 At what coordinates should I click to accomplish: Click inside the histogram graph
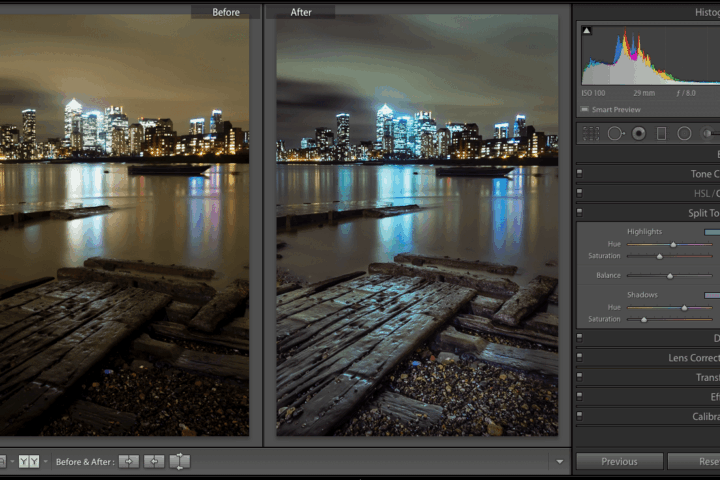click(x=651, y=55)
